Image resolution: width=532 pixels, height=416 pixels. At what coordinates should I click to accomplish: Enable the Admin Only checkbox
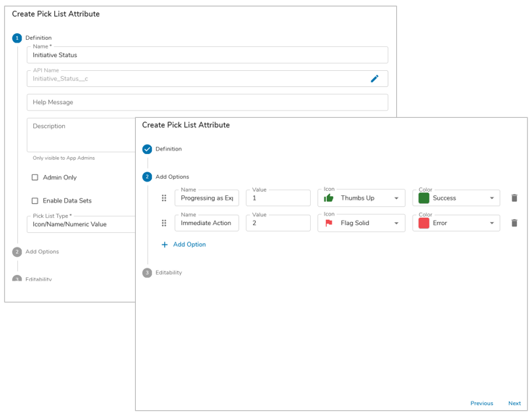[x=35, y=177]
